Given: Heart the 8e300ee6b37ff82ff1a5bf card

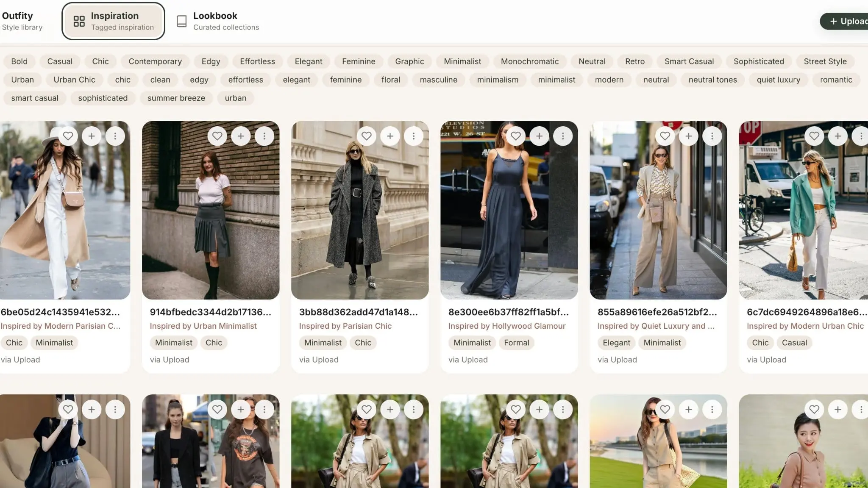Looking at the screenshot, I should (x=516, y=136).
